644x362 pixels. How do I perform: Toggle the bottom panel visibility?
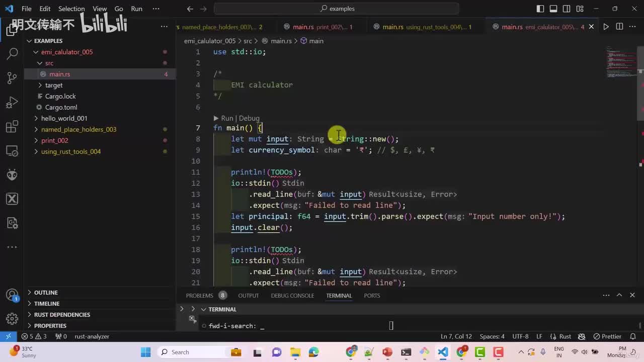click(x=553, y=9)
